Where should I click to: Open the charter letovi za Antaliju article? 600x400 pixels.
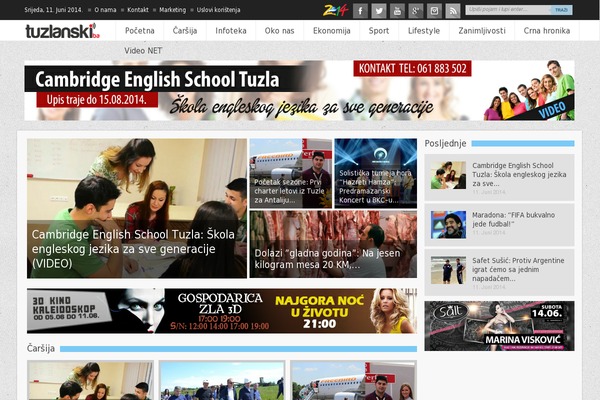[291, 173]
